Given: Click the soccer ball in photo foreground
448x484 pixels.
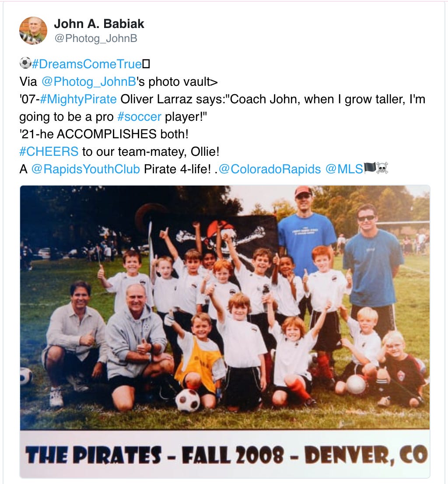Looking at the screenshot, I should (x=188, y=400).
